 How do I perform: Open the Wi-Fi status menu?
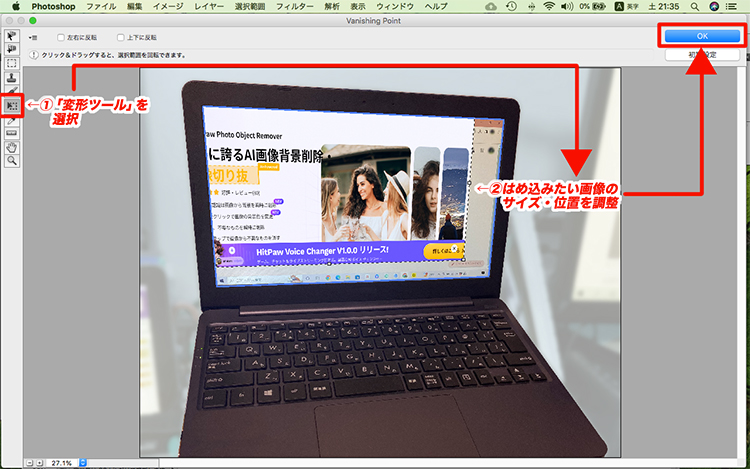[549, 6]
